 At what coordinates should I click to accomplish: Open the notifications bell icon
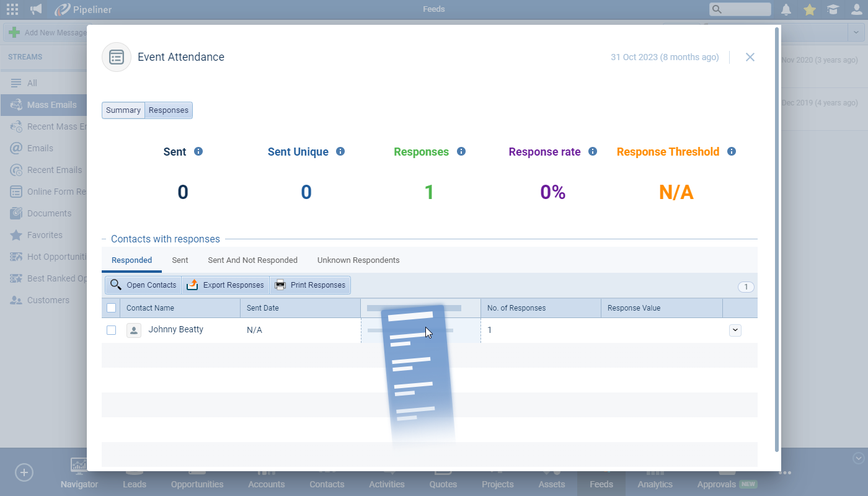click(x=786, y=9)
